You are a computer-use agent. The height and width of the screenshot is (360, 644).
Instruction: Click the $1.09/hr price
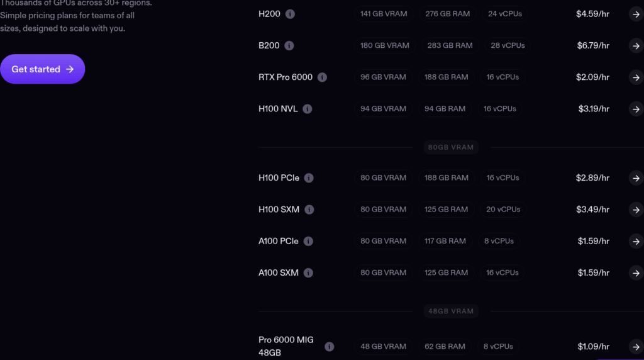coord(594,346)
